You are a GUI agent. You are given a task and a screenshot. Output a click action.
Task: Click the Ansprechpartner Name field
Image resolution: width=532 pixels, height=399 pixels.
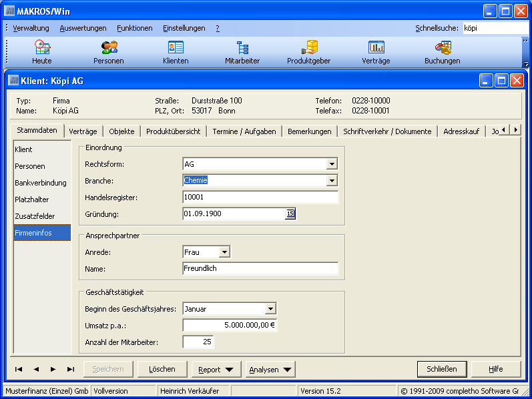pos(260,268)
